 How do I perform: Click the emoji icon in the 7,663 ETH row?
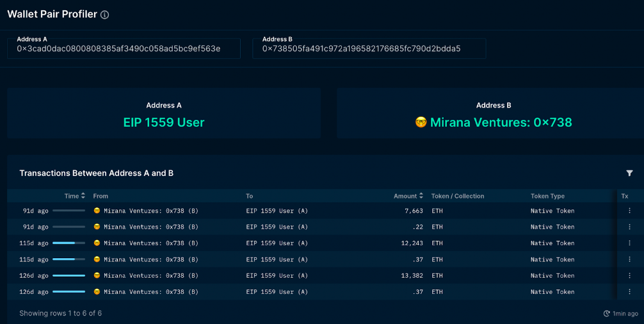pos(97,211)
